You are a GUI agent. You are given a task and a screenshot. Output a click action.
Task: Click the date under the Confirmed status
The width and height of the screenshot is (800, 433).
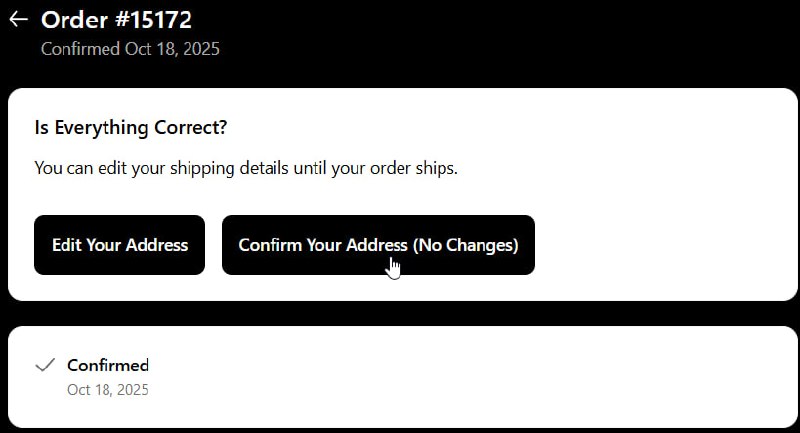click(108, 389)
